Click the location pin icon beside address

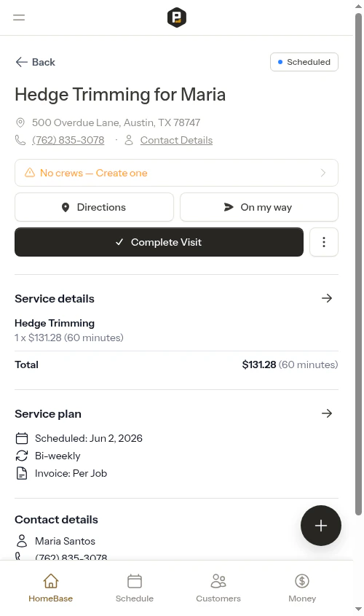coord(20,122)
